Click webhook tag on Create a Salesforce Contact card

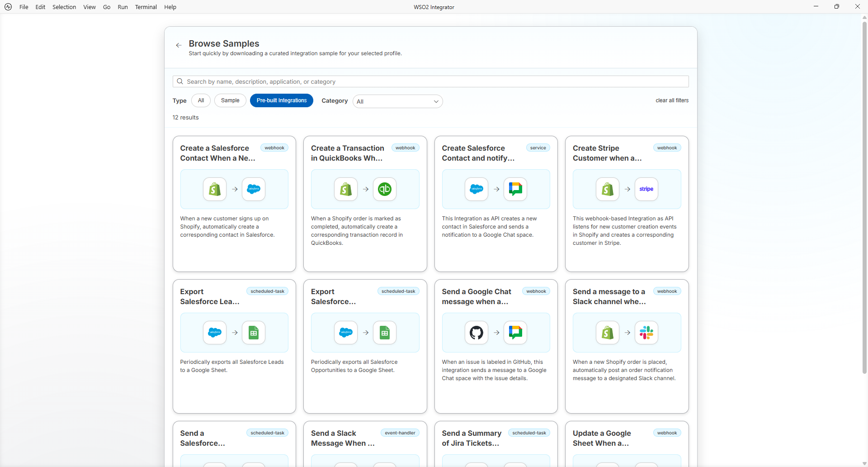274,148
